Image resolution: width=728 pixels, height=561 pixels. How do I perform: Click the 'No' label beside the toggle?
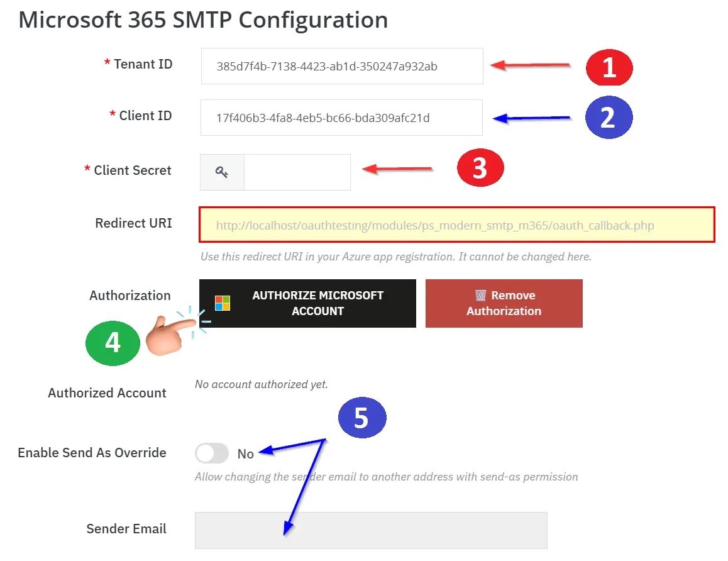[245, 454]
